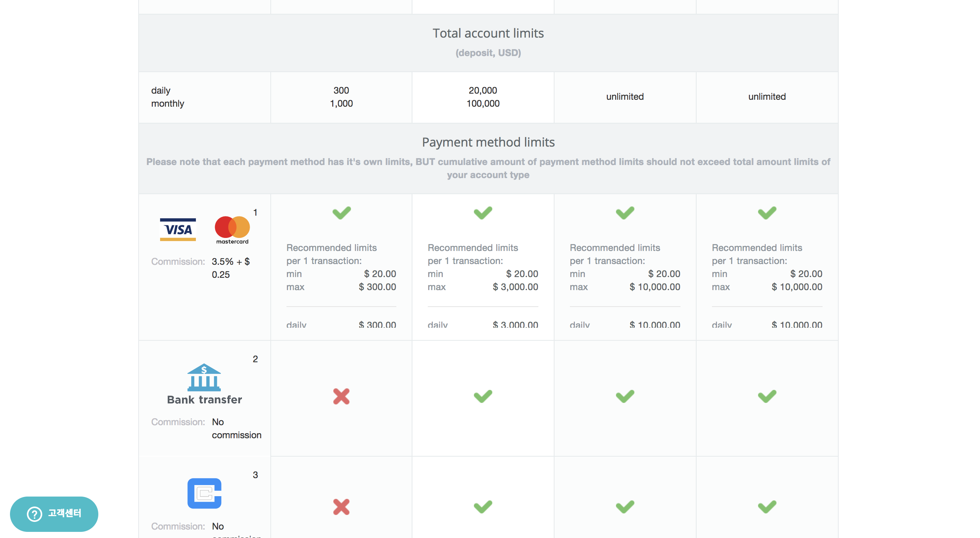Click method 3 checkmark in third account column
This screenshot has height=538, width=980.
625,507
